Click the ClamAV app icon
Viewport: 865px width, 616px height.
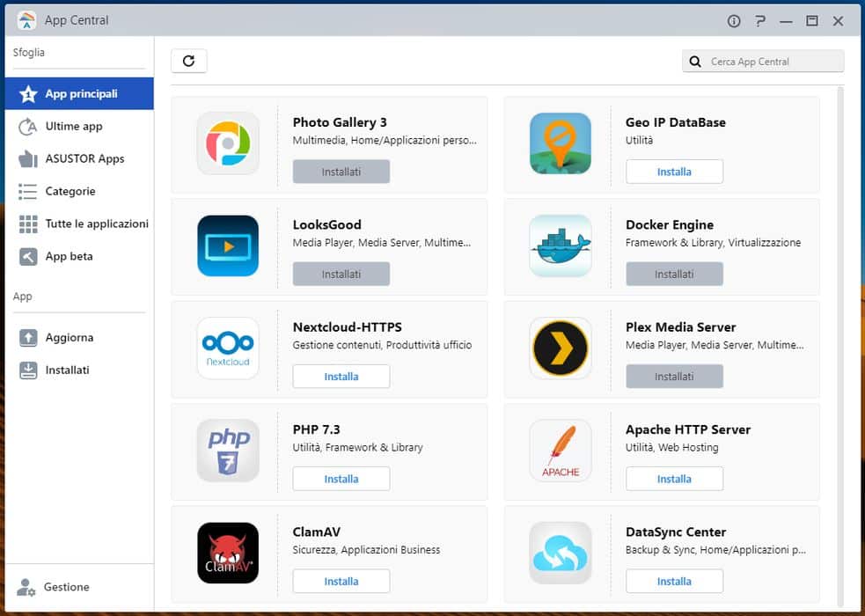tap(228, 553)
